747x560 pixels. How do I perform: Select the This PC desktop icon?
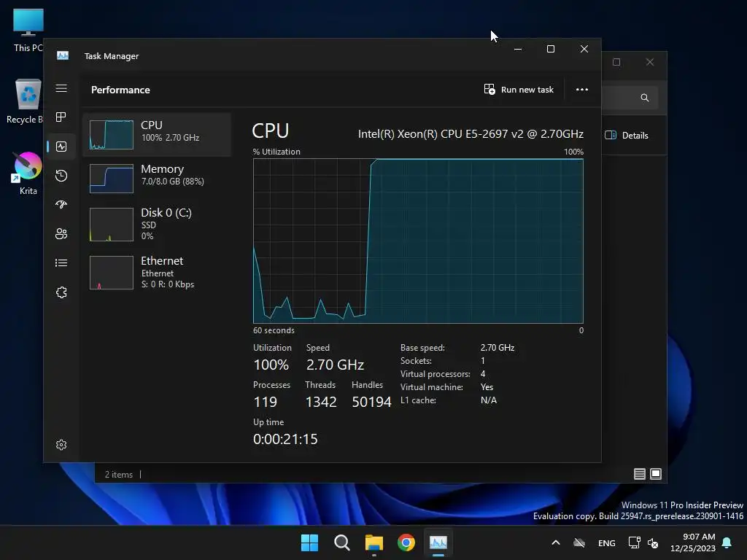pyautogui.click(x=28, y=31)
